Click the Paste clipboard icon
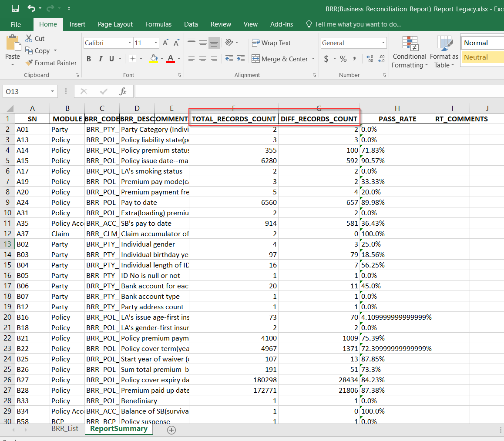504x441 pixels. point(13,43)
